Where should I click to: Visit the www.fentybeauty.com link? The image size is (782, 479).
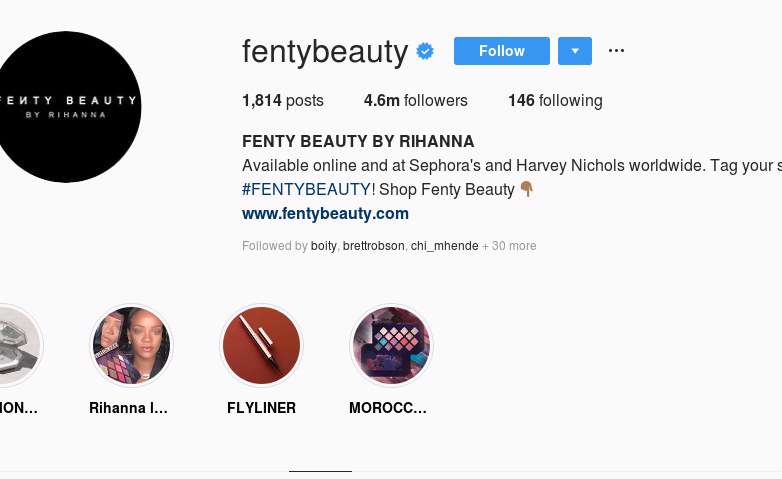coord(325,213)
